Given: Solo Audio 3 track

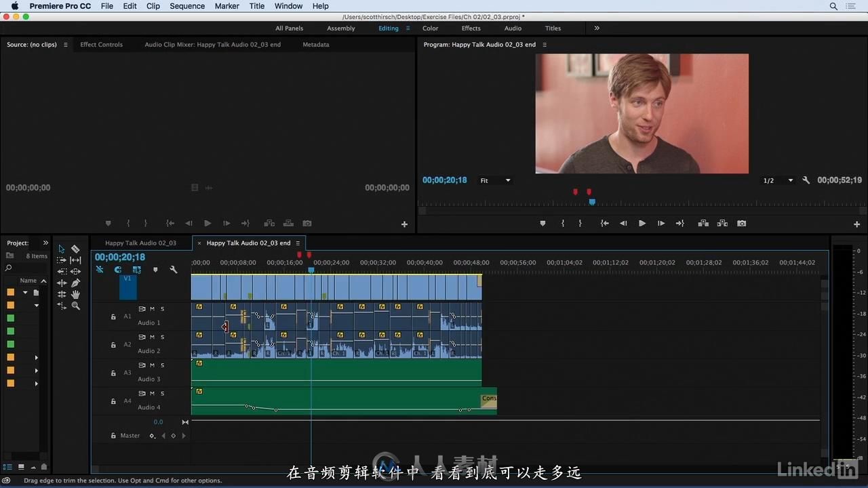Looking at the screenshot, I should (162, 365).
